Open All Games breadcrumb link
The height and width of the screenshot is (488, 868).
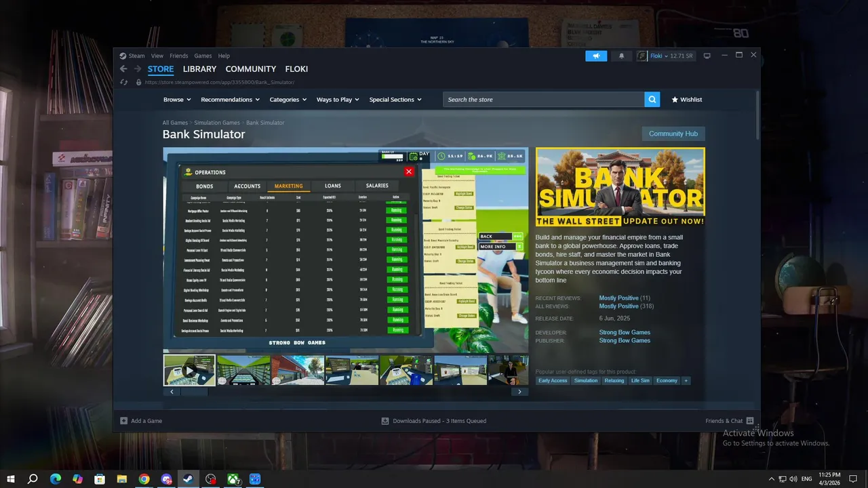[x=175, y=123]
